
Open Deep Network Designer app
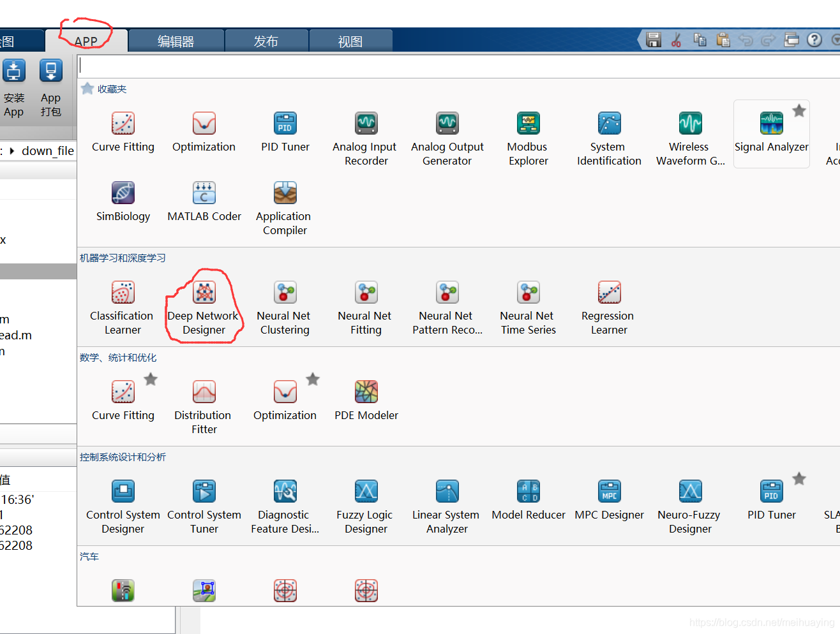204,308
